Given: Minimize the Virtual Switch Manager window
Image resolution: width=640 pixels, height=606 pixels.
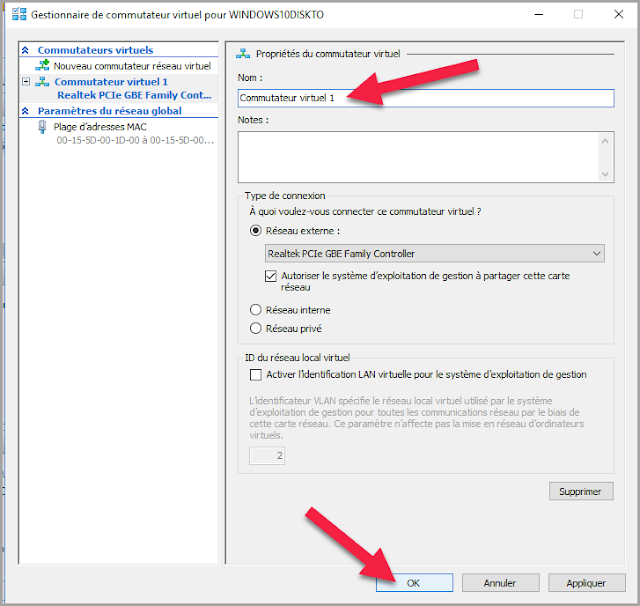Looking at the screenshot, I should [539, 14].
